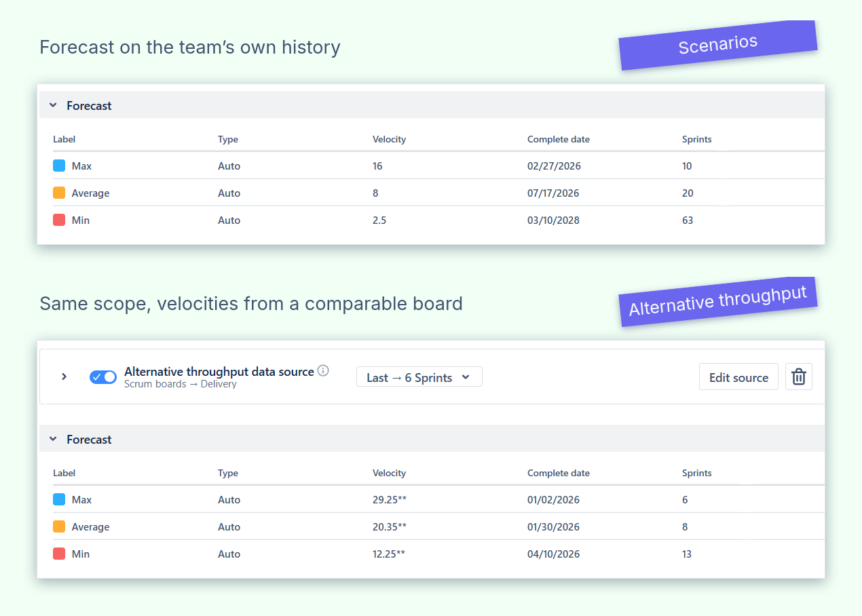The width and height of the screenshot is (862, 616).
Task: Toggle the Alternative throughput data source switch
Action: [103, 377]
